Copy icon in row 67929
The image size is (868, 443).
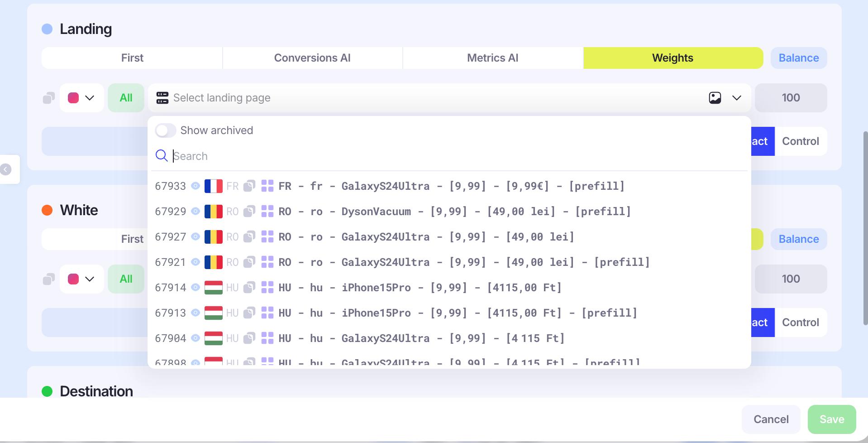tap(249, 211)
